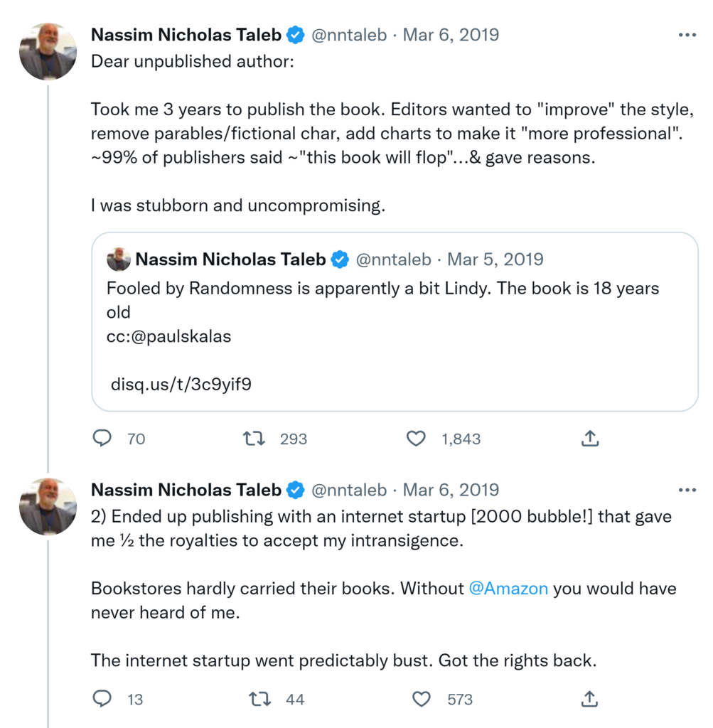Open the quoted tweet's Mar 5, 2019 date
The height and width of the screenshot is (728, 713).
pos(495,259)
